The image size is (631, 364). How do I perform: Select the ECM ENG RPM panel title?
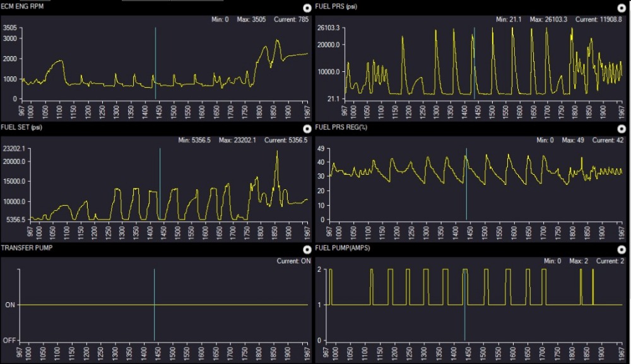22,6
